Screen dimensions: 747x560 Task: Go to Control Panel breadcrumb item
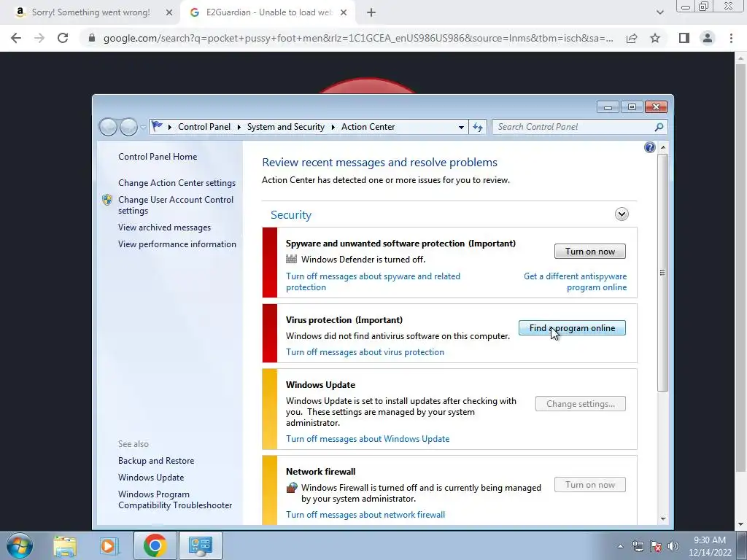tap(204, 127)
